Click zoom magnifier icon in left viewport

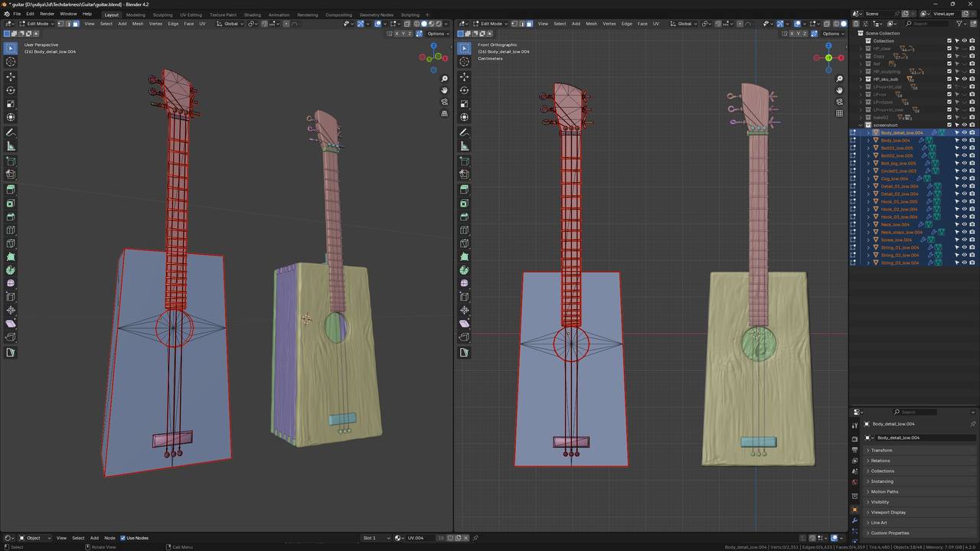tap(444, 79)
